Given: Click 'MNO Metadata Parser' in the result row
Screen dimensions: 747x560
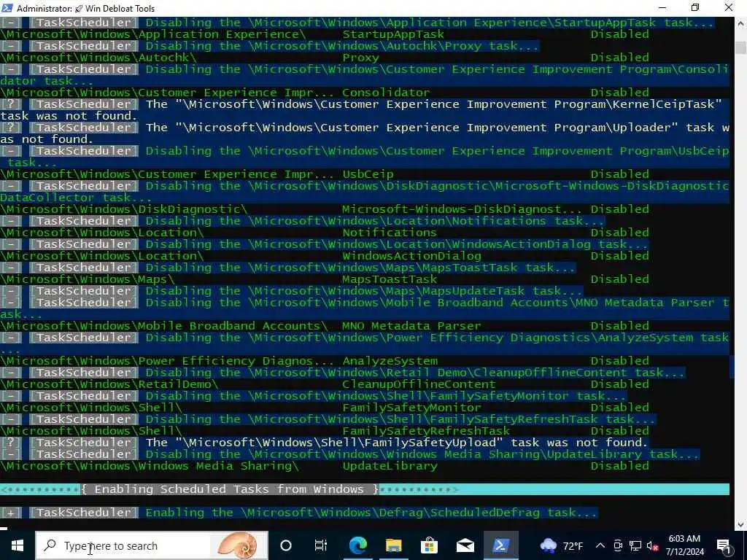Looking at the screenshot, I should [411, 326].
